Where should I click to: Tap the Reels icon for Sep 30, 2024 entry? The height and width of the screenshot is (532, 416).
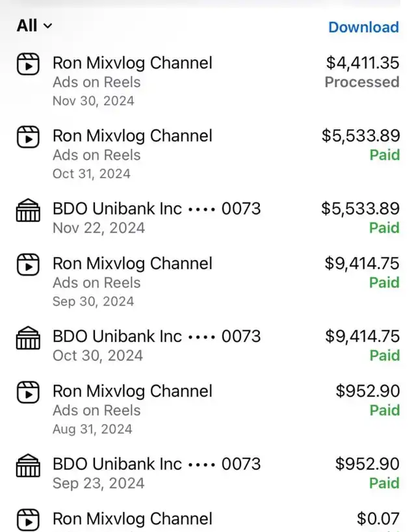pos(28,264)
